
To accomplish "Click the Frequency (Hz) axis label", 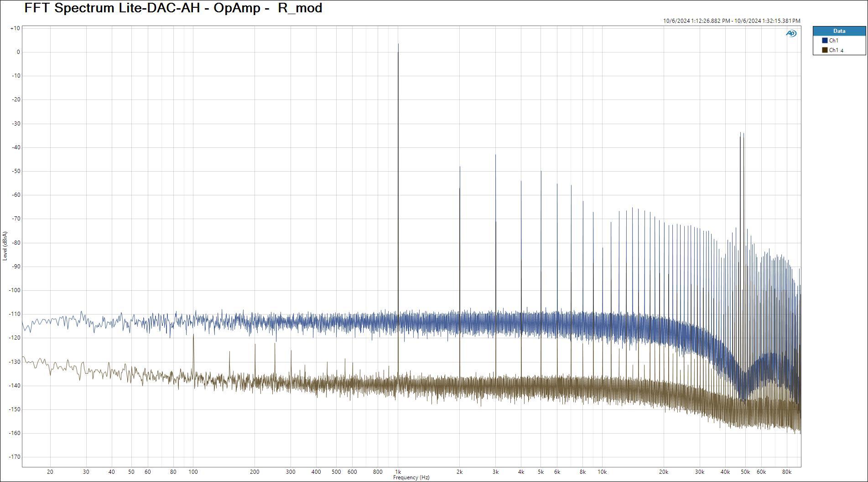I will tap(411, 477).
